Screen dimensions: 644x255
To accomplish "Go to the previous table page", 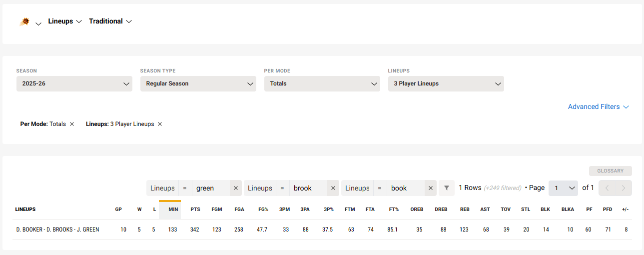I will click(x=607, y=188).
